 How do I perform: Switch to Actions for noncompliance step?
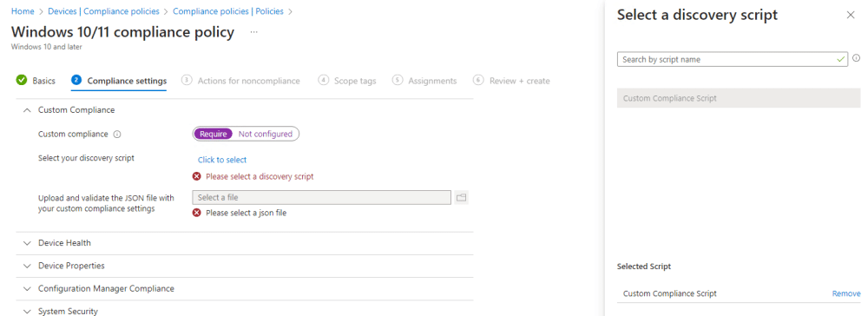[x=240, y=81]
